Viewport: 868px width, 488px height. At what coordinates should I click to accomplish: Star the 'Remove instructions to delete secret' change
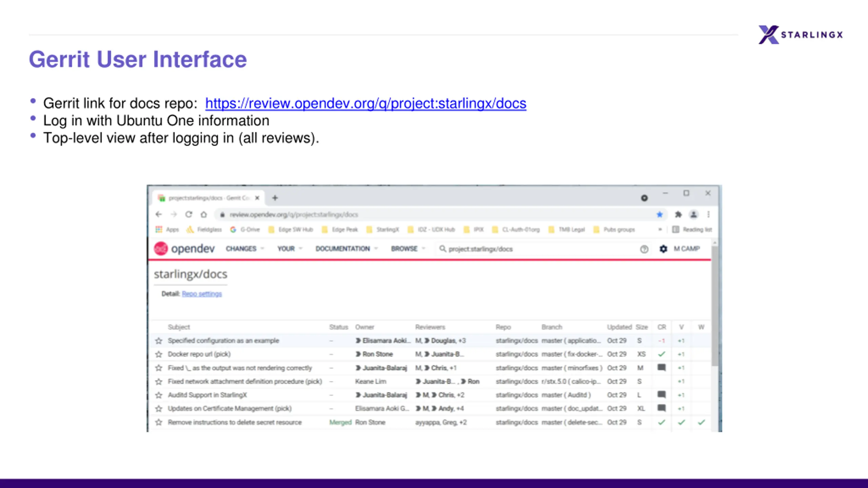pos(158,422)
